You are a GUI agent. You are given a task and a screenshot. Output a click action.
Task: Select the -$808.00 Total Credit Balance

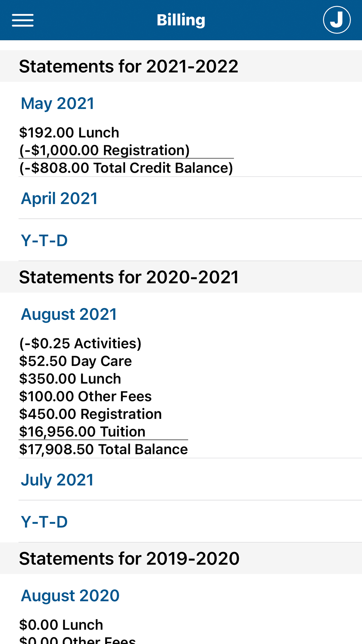(126, 168)
